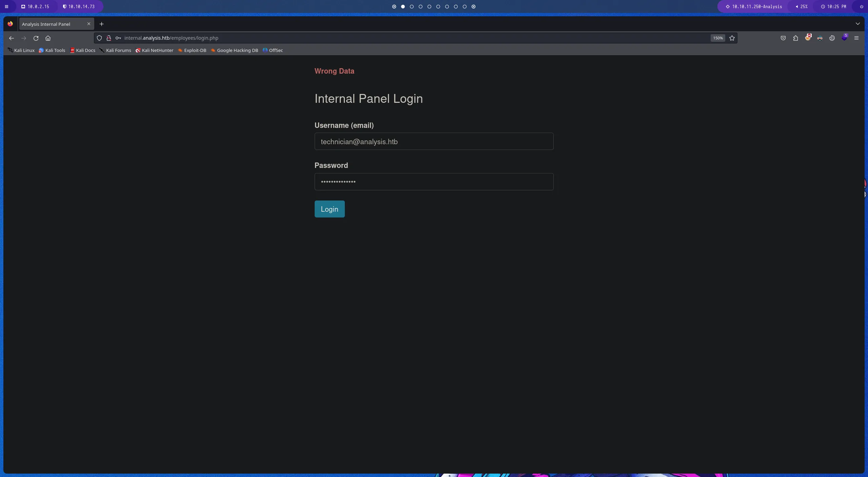Bookmark this page with star icon

732,38
